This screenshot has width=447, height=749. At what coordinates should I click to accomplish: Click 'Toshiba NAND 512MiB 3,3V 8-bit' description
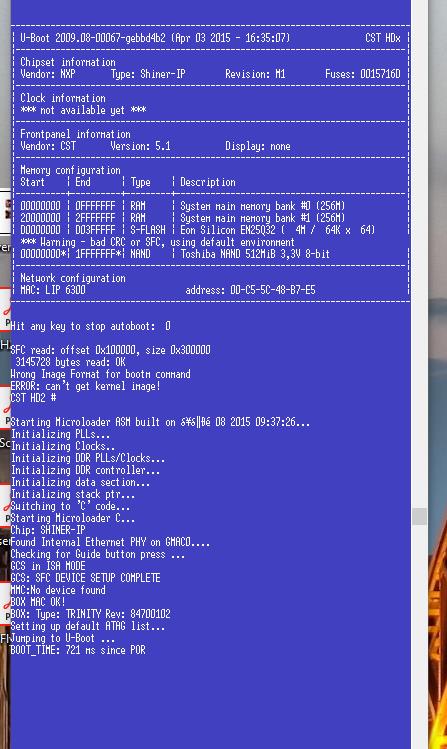tap(255, 254)
